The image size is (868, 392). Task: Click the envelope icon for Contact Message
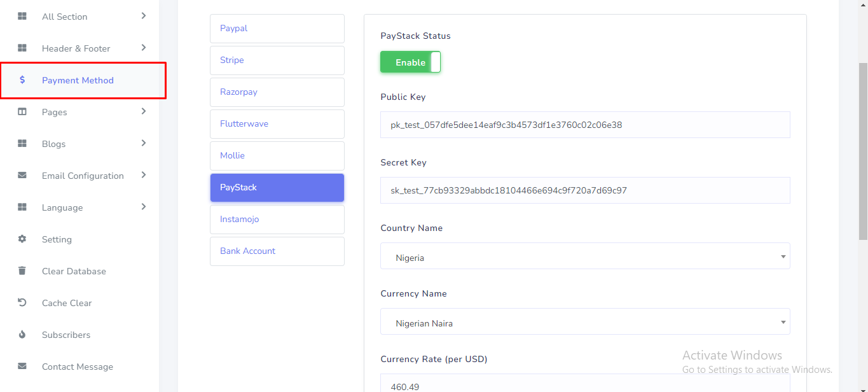[22, 367]
